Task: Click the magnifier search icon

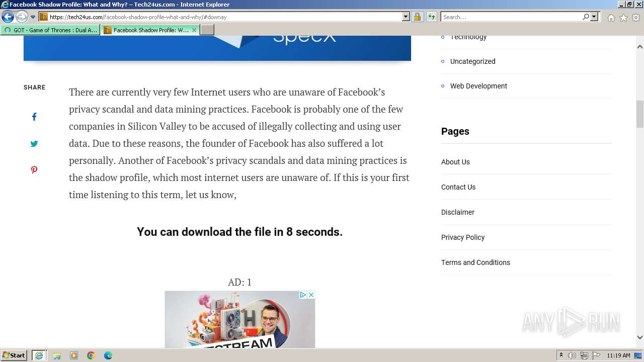Action: (586, 17)
